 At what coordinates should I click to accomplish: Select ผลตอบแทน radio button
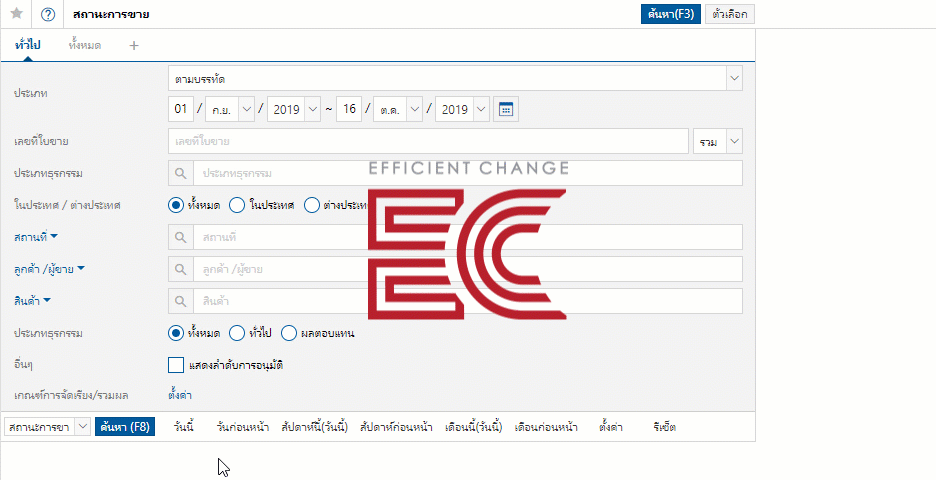pos(289,333)
